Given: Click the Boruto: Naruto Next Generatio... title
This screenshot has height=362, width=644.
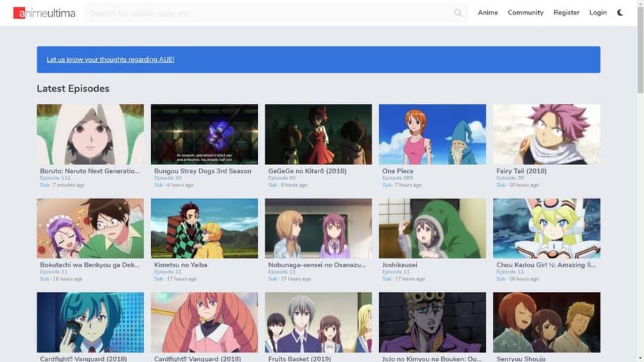Looking at the screenshot, I should pos(89,171).
